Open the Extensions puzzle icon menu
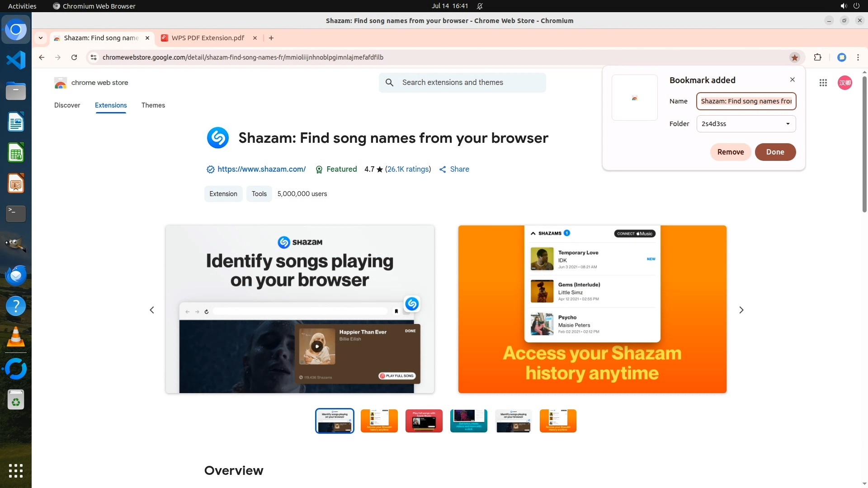 tap(817, 57)
